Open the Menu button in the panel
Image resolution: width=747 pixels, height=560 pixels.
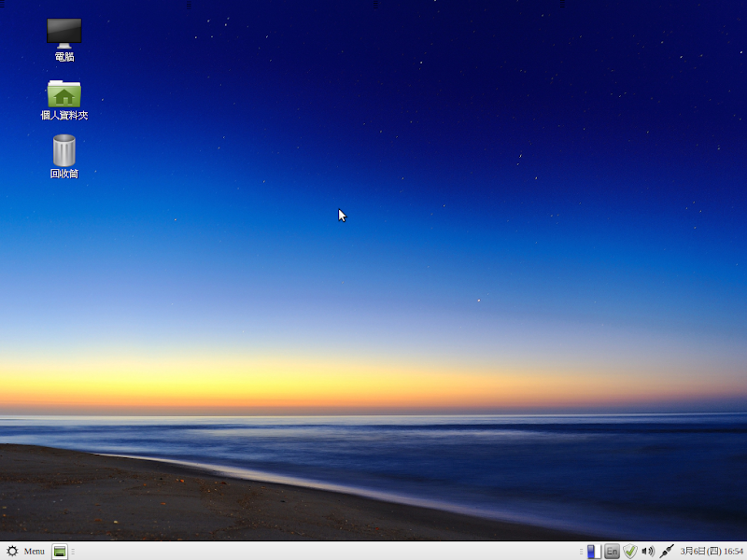pos(26,551)
